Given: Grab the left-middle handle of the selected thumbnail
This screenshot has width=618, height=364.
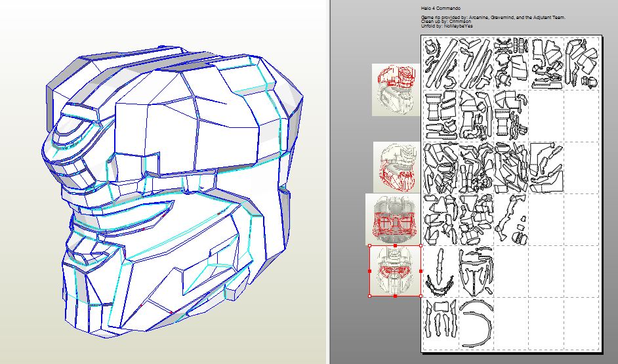Looking at the screenshot, I should pos(370,271).
